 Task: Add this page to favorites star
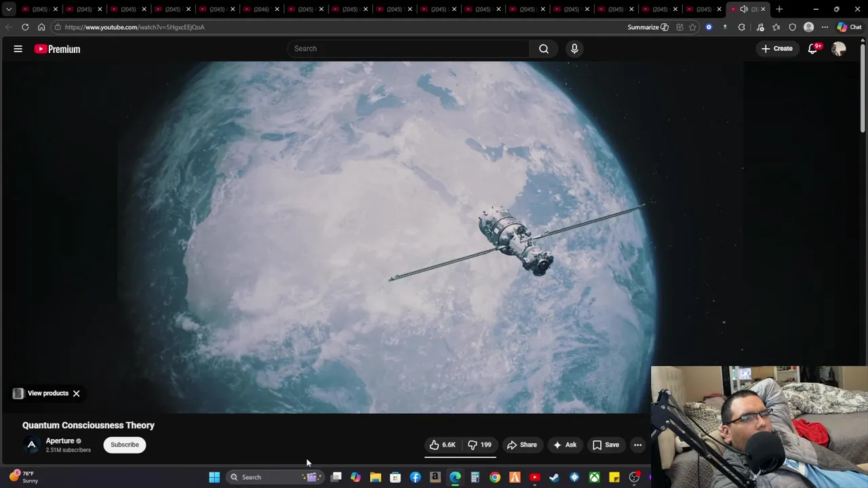coord(692,27)
